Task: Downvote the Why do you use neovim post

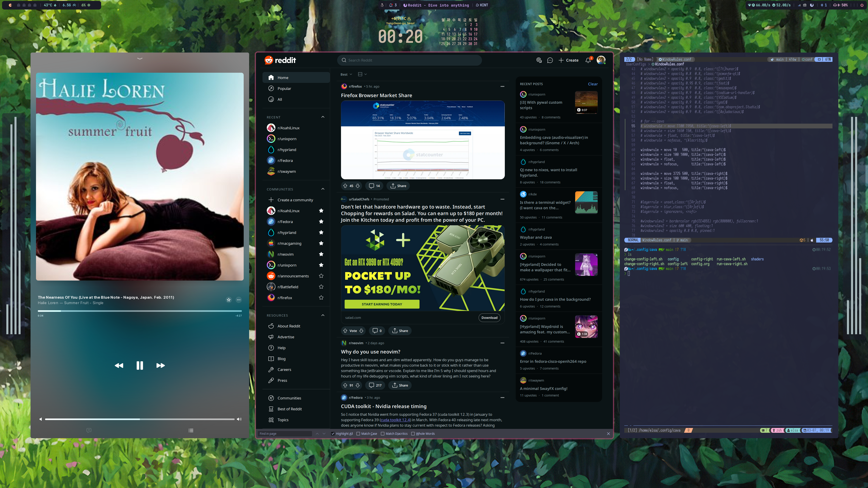Action: click(x=358, y=385)
